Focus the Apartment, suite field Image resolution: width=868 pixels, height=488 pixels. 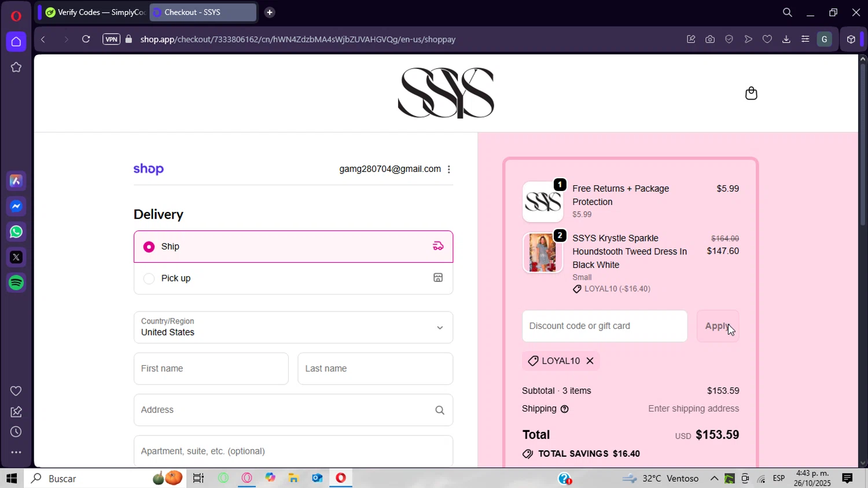293,451
